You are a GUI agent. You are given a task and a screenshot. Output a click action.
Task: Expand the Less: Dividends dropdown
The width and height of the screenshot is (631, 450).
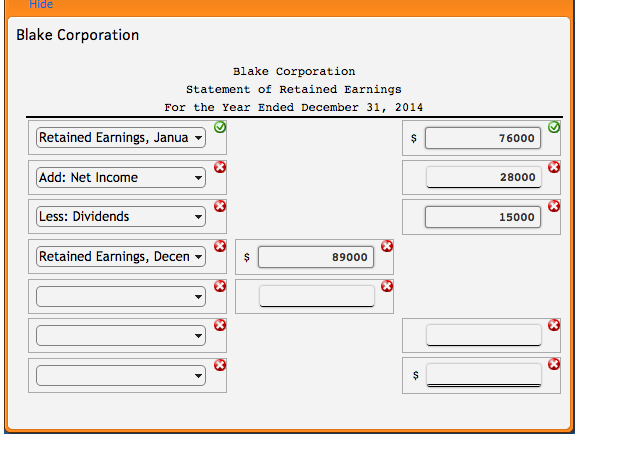pyautogui.click(x=120, y=217)
